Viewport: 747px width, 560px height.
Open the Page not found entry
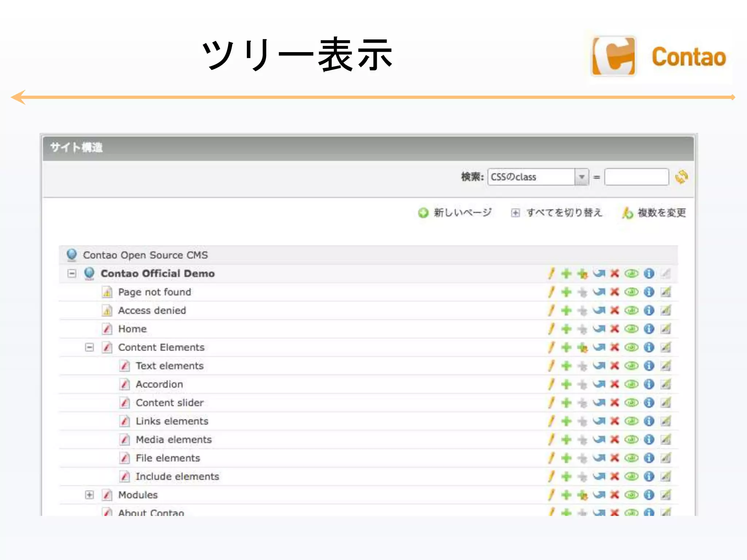[x=155, y=292]
